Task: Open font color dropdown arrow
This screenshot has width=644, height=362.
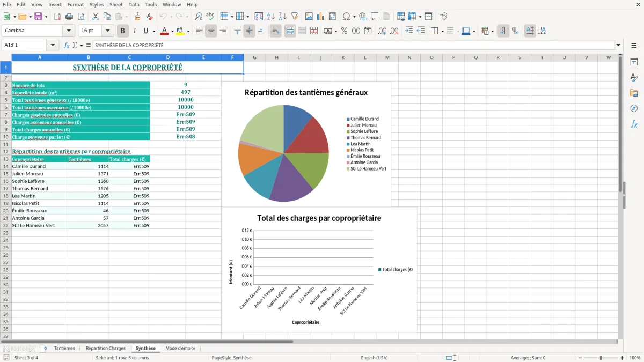Action: (172, 31)
